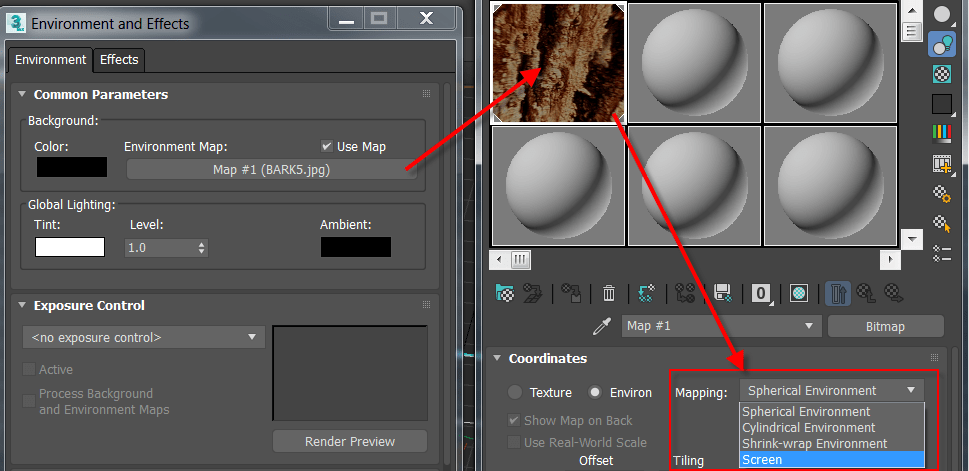Open the white Tint color swatch
The height and width of the screenshot is (471, 969).
[70, 247]
